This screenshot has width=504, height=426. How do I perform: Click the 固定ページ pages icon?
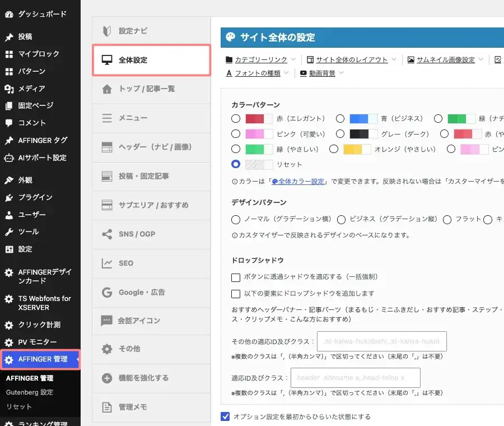click(x=9, y=106)
